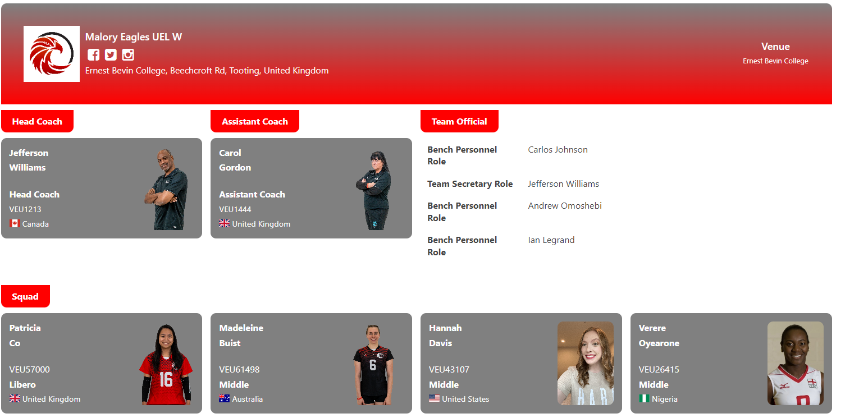
Task: Click the Head Coach role text on Jefferson's card
Action: (34, 194)
